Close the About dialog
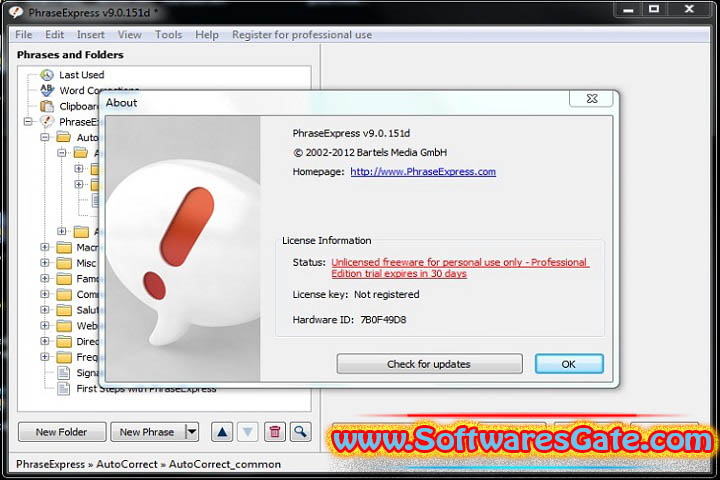The height and width of the screenshot is (480, 720). coord(592,98)
